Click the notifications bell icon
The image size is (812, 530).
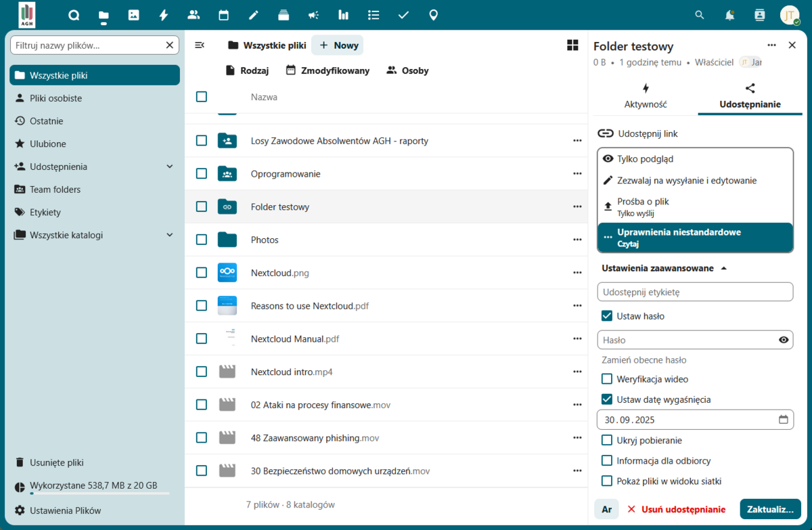click(729, 15)
